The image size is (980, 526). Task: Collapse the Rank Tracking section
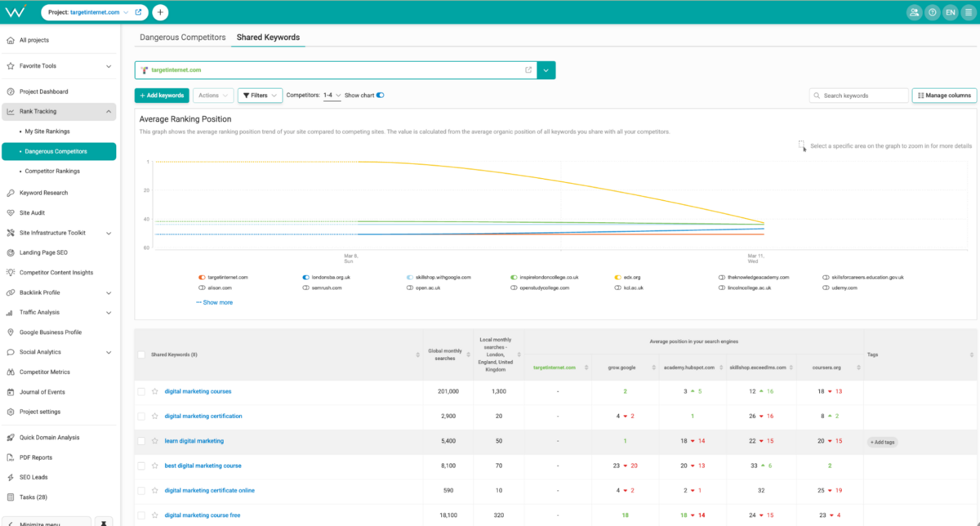[x=109, y=112]
